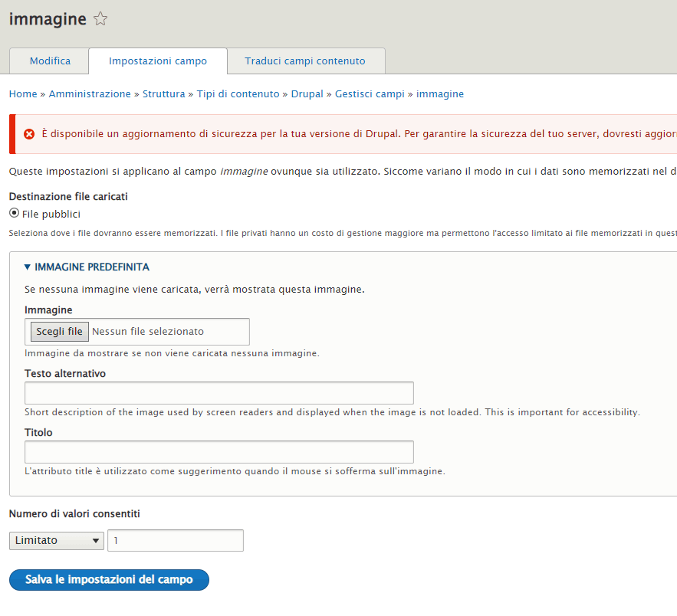Collapse the Immagine predefinita section
This screenshot has height=616, width=677.
point(87,267)
